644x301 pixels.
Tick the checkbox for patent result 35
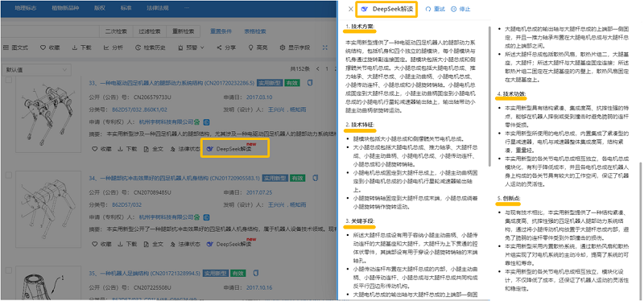pyautogui.click(x=8, y=270)
